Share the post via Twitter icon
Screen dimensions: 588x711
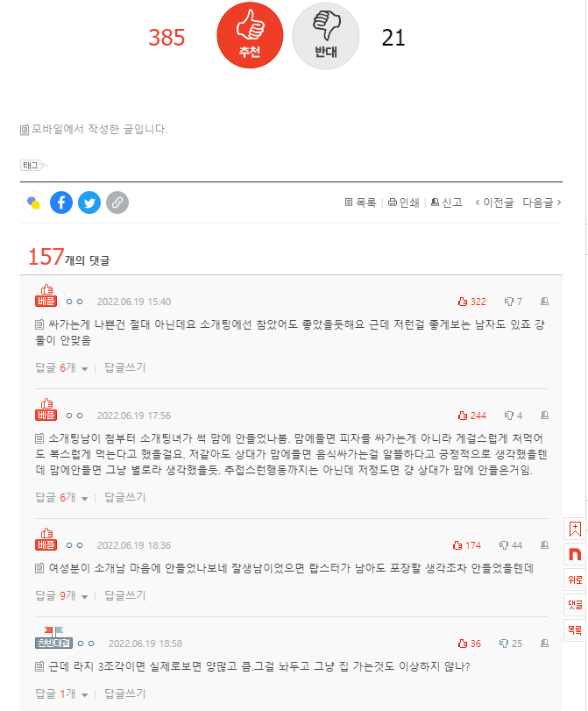89,203
